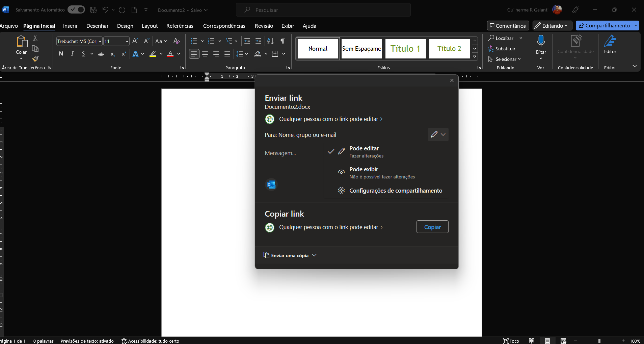Switch to Read Mode view in status bar

click(x=532, y=341)
